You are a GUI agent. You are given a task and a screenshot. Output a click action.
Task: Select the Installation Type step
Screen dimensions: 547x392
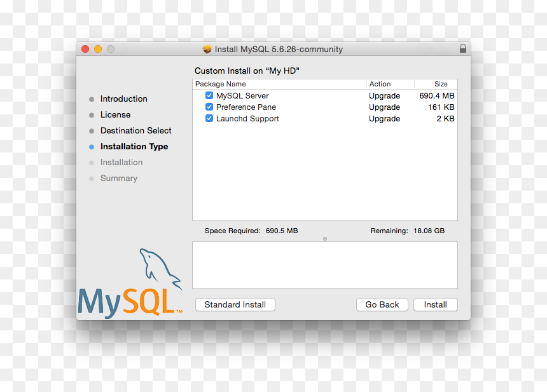pos(134,146)
